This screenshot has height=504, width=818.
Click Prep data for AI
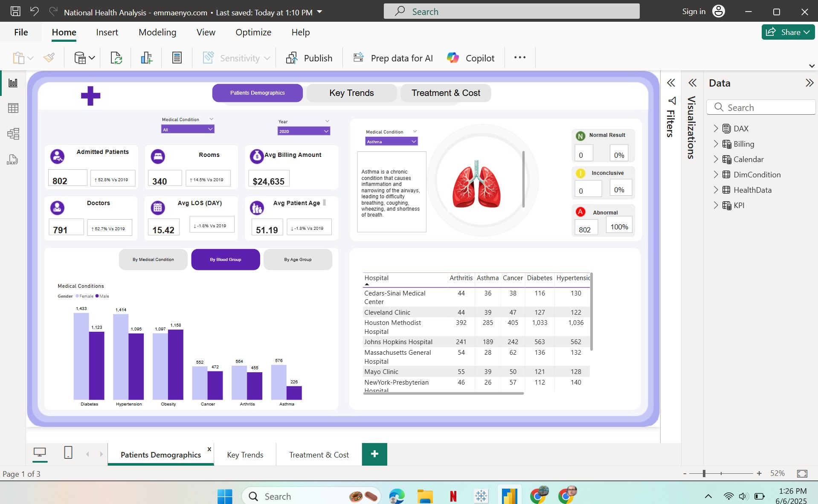coord(393,58)
